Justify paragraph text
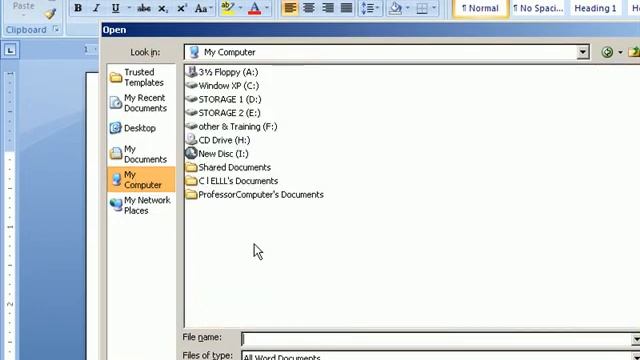 pos(347,8)
